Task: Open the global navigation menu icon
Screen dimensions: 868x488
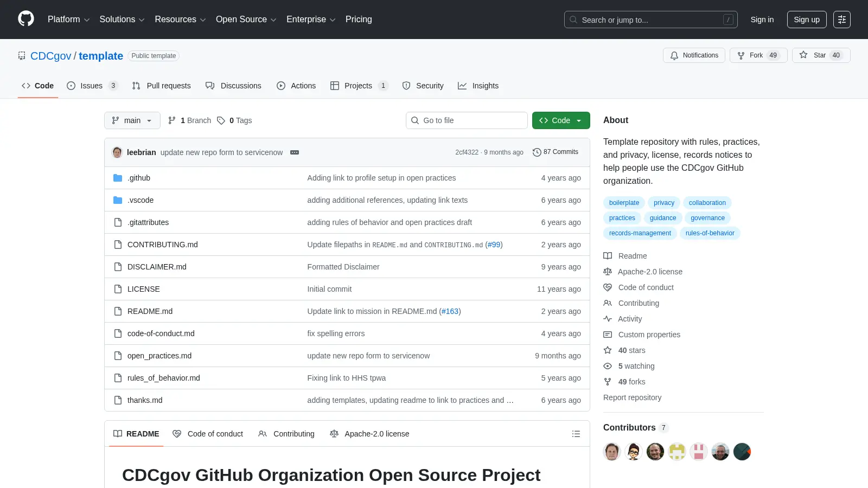Action: coord(842,20)
